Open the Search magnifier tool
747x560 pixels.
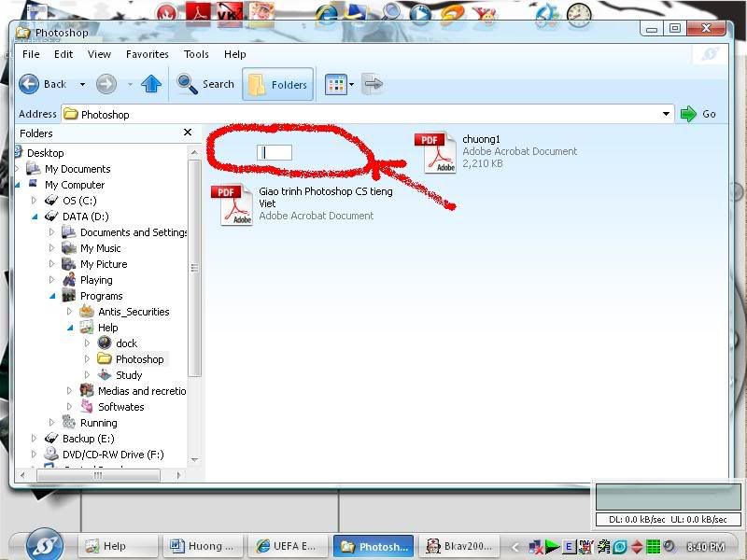click(x=187, y=84)
